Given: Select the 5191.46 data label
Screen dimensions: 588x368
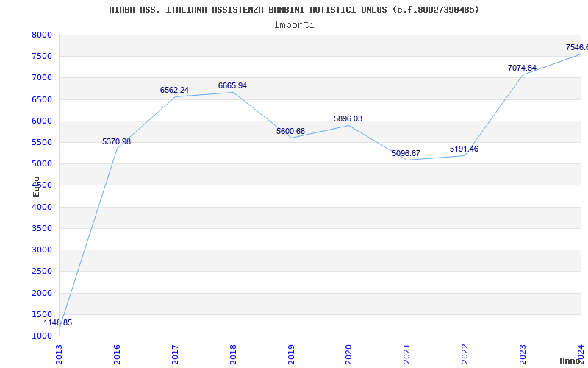Looking at the screenshot, I should point(465,149).
